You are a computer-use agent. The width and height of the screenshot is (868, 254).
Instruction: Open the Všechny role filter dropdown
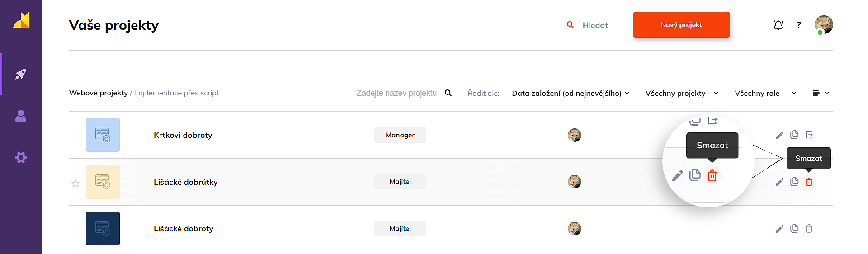click(x=765, y=93)
